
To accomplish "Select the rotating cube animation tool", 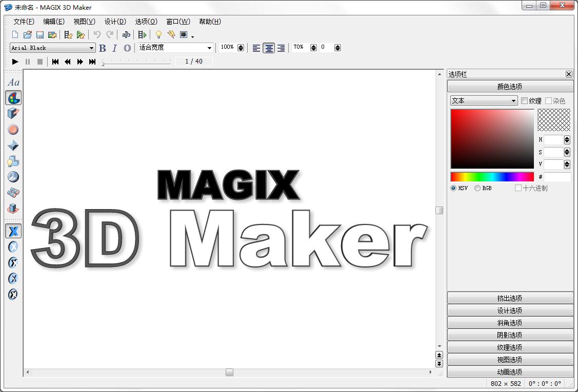I will click(13, 209).
